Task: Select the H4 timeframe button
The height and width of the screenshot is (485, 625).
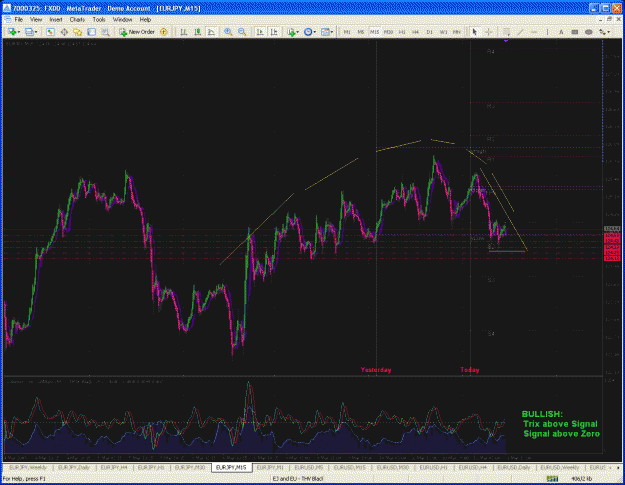Action: 416,32
